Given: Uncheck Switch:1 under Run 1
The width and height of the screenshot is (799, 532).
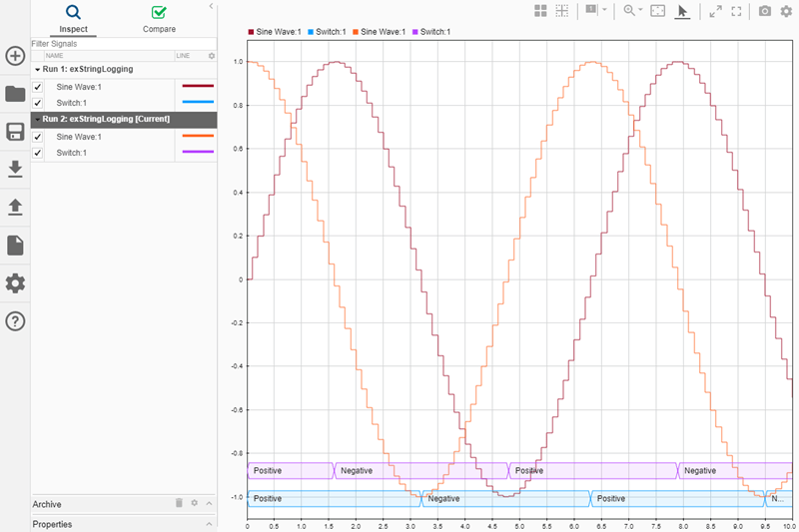Looking at the screenshot, I should click(38, 102).
